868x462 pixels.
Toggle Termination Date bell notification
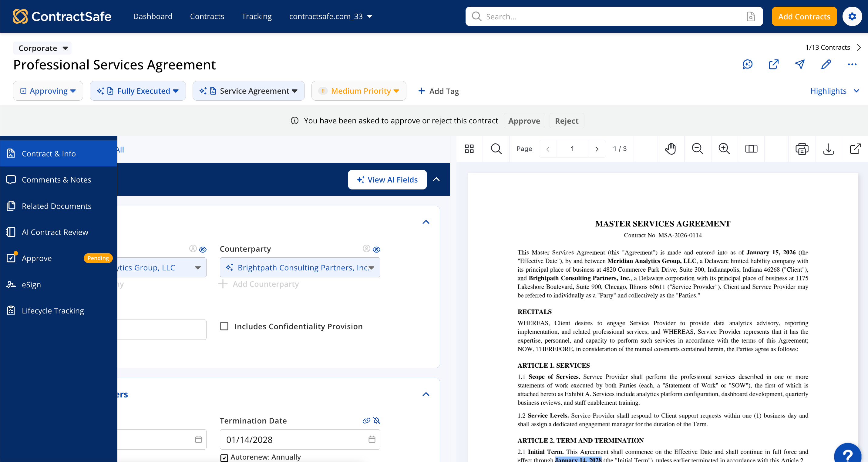point(376,420)
